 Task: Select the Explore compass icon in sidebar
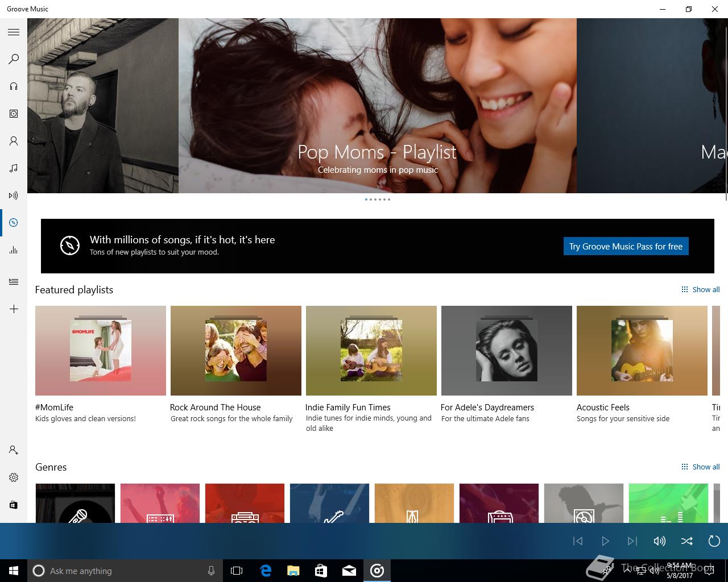click(14, 223)
